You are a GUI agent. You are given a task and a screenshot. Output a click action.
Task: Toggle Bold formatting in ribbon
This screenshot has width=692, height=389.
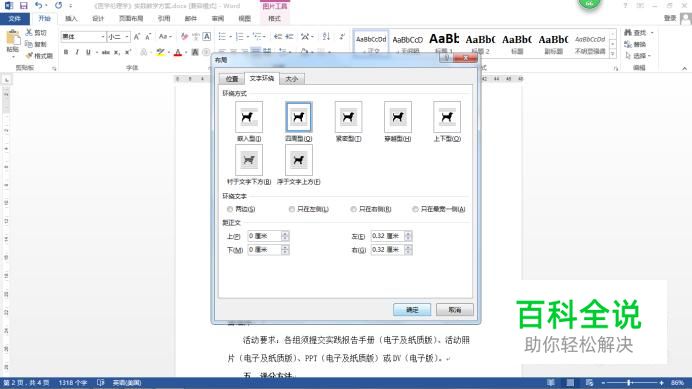[66, 52]
